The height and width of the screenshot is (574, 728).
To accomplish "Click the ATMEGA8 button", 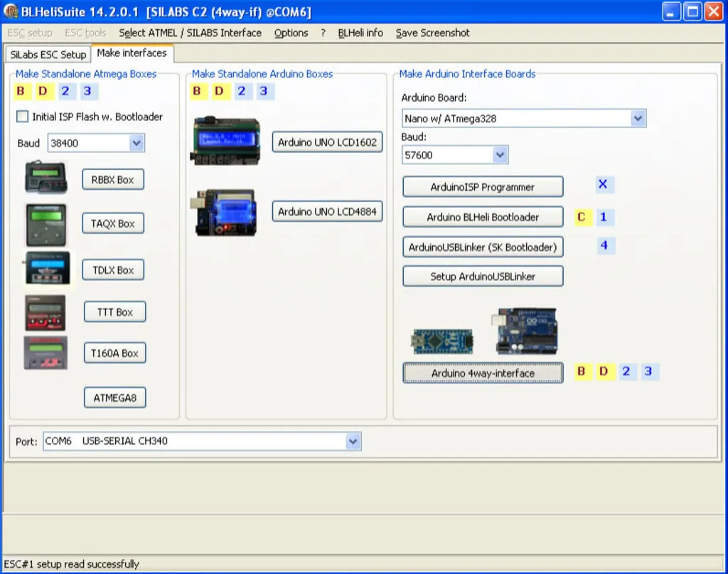I will click(114, 398).
